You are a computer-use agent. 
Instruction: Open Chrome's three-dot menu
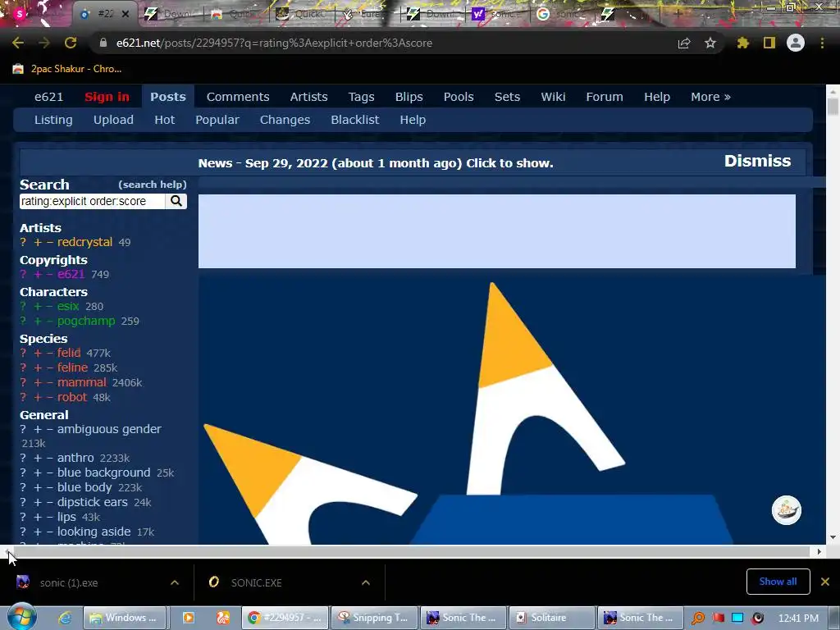point(822,43)
